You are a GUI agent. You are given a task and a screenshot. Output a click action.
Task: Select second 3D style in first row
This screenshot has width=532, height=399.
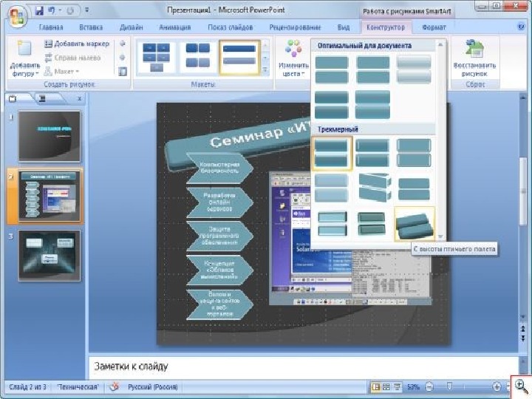373,154
